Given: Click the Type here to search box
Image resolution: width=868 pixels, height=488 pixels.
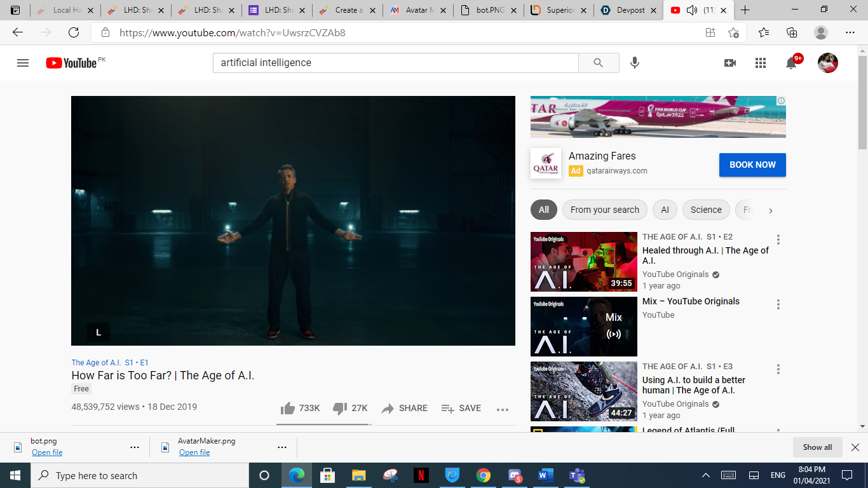Looking at the screenshot, I should [x=140, y=475].
